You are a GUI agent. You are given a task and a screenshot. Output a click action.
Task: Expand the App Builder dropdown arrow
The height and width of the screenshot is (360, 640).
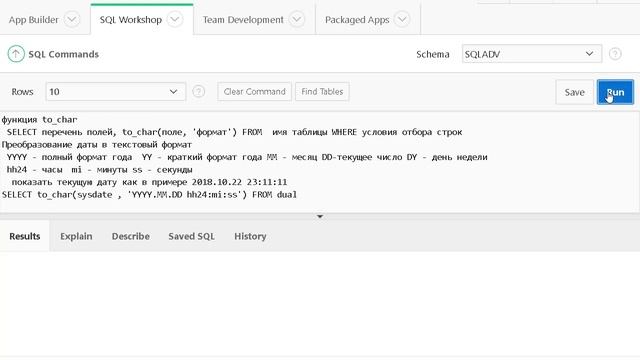(x=72, y=20)
